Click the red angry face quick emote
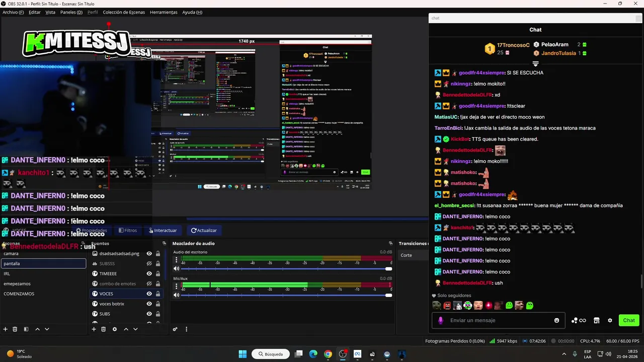644x362 pixels. tap(447, 305)
